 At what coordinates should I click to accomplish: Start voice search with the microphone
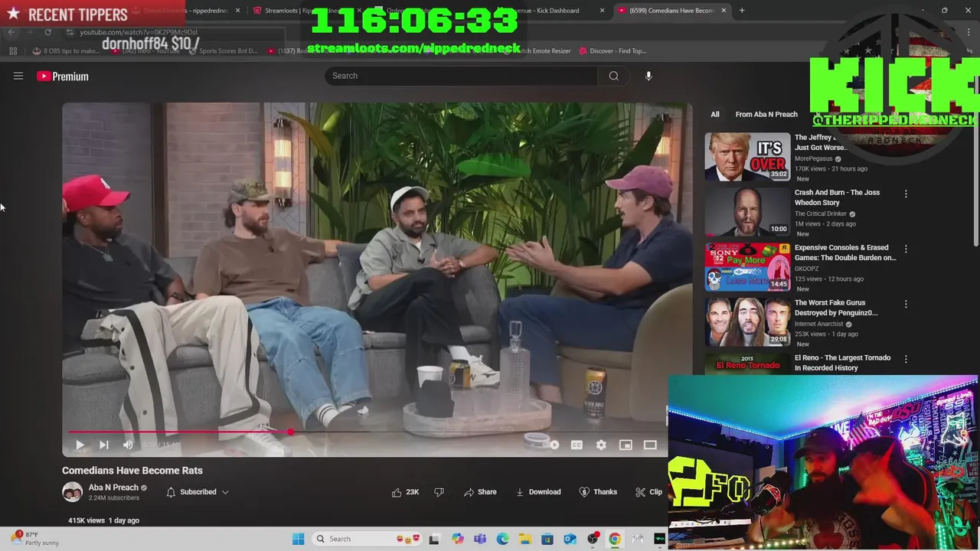(x=648, y=76)
